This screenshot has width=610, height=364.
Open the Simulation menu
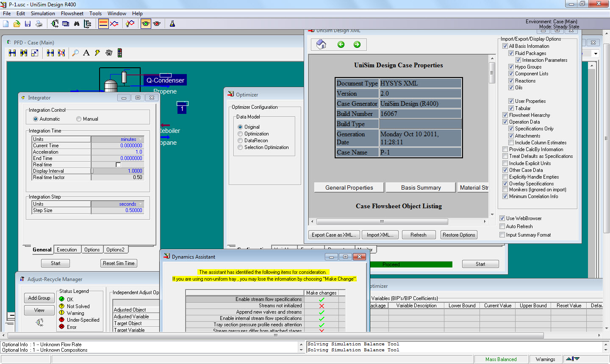(43, 14)
